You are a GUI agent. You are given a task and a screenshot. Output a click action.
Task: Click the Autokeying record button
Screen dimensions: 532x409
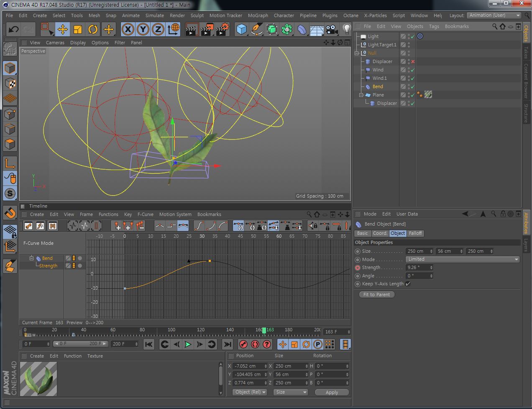tap(255, 344)
